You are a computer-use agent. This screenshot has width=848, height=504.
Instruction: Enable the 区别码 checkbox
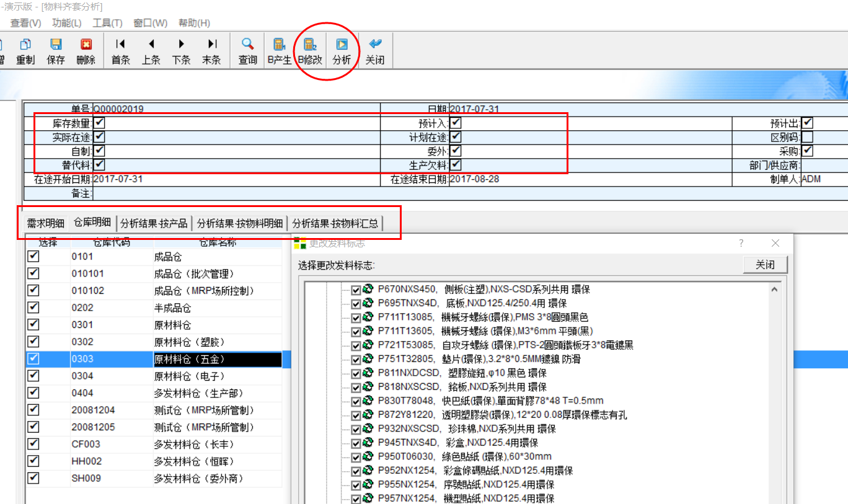coord(807,137)
